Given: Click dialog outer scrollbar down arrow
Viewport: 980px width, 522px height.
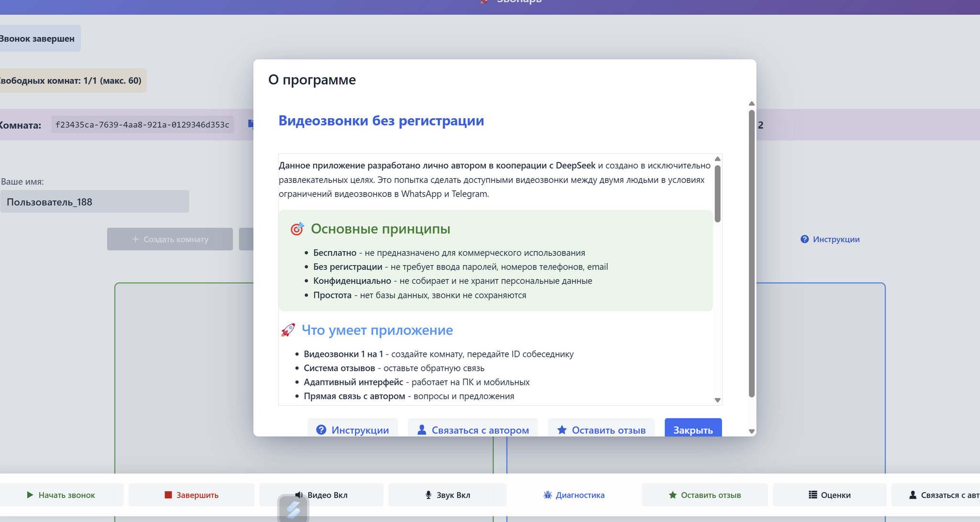Looking at the screenshot, I should tap(752, 431).
